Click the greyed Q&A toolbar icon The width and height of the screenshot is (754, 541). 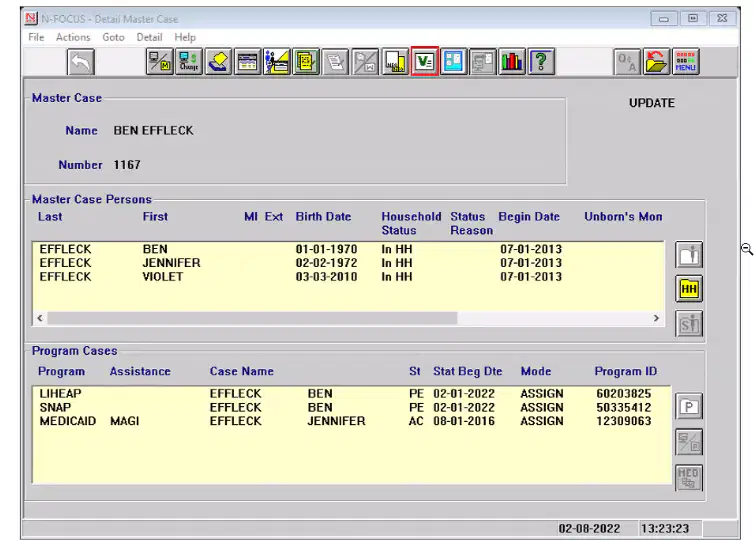tap(627, 62)
